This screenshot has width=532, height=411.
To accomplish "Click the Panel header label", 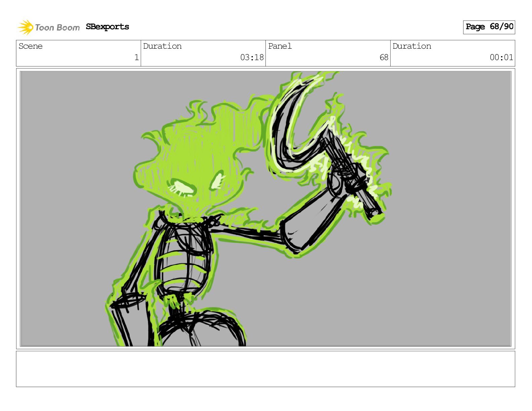I will tap(280, 46).
